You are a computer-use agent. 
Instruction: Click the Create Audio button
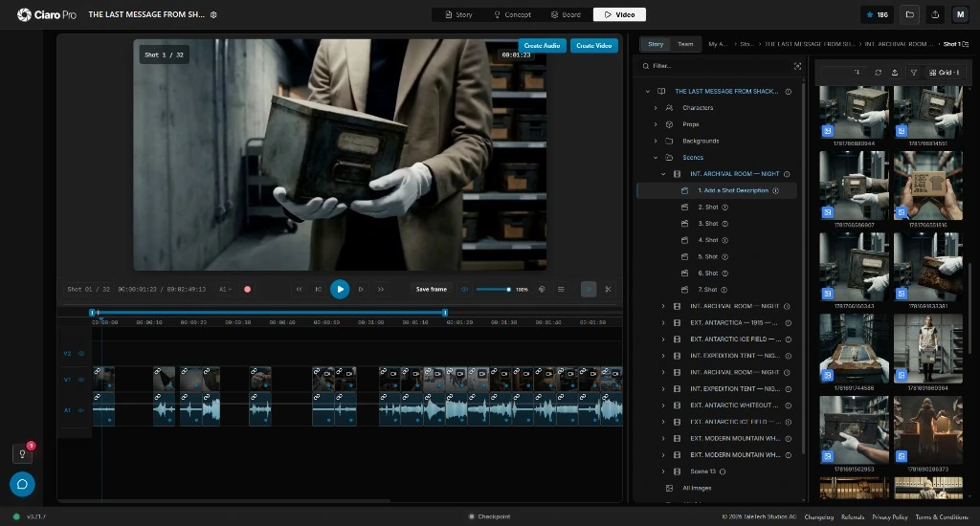(x=542, y=46)
